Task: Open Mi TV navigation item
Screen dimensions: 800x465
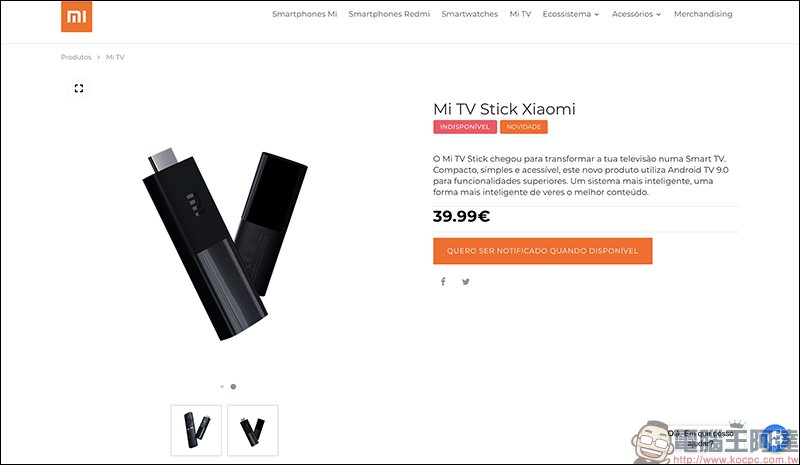Action: coord(520,14)
